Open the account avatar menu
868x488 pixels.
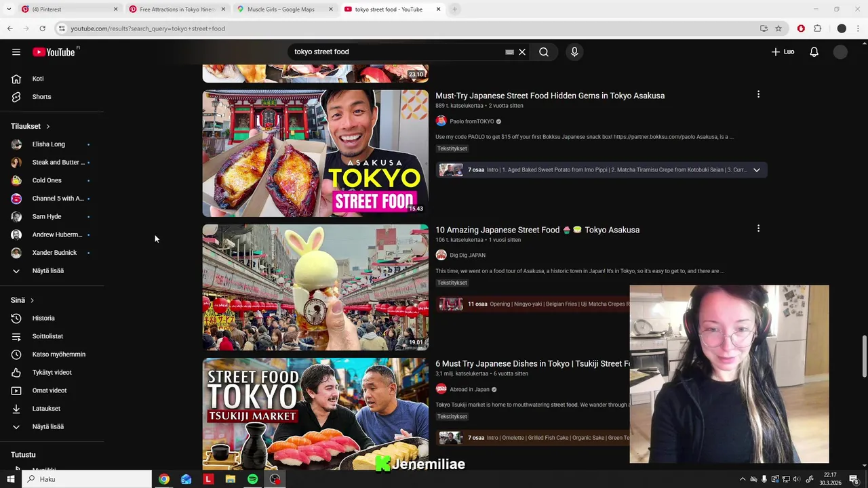840,52
